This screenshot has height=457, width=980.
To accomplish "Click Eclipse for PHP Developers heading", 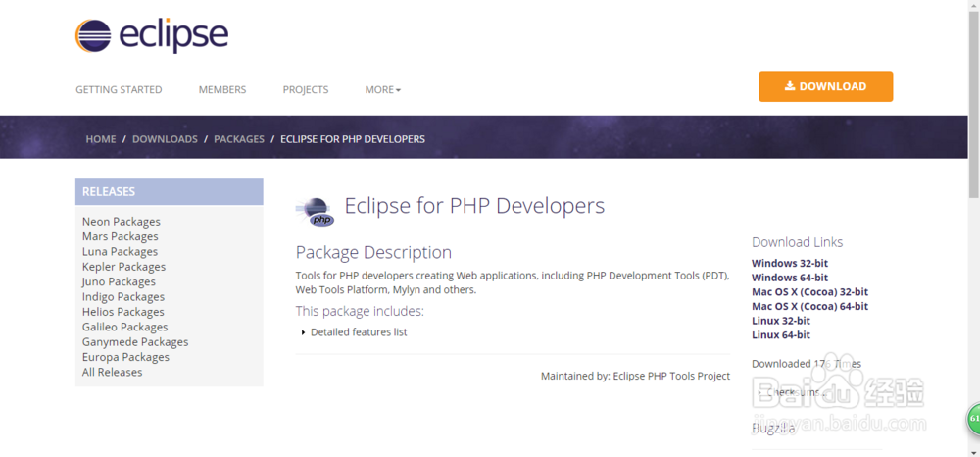I will 475,205.
